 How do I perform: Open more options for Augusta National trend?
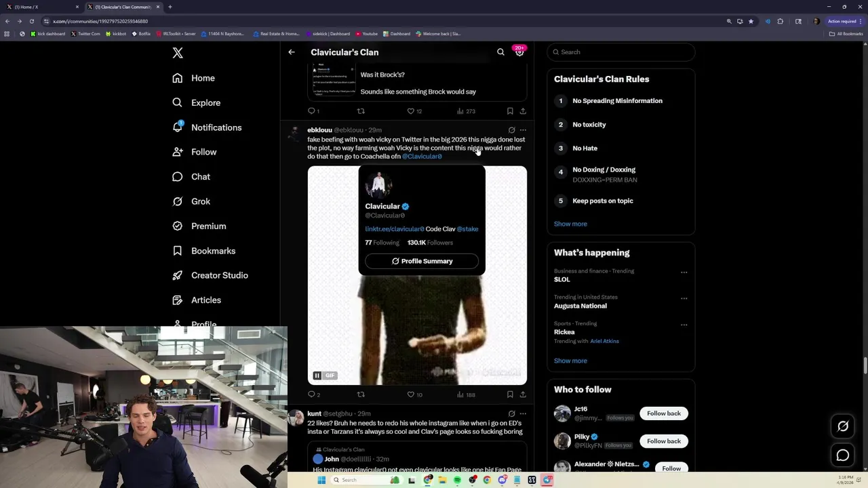coord(684,298)
